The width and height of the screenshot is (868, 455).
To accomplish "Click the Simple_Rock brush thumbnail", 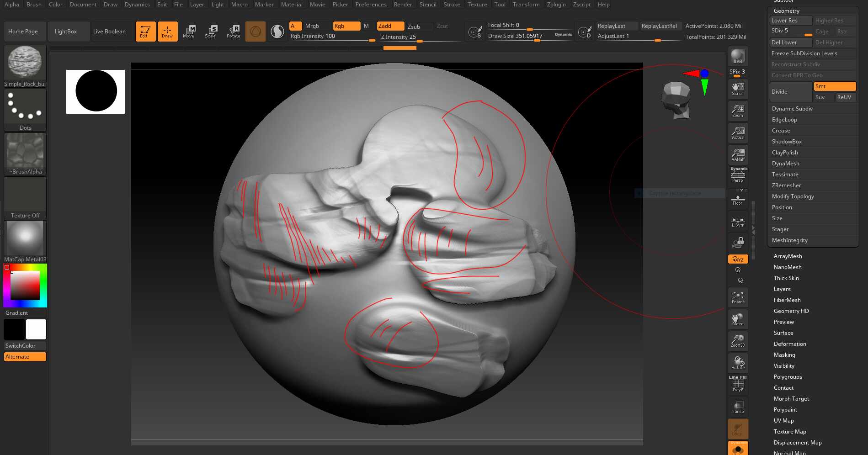I will pos(25,63).
